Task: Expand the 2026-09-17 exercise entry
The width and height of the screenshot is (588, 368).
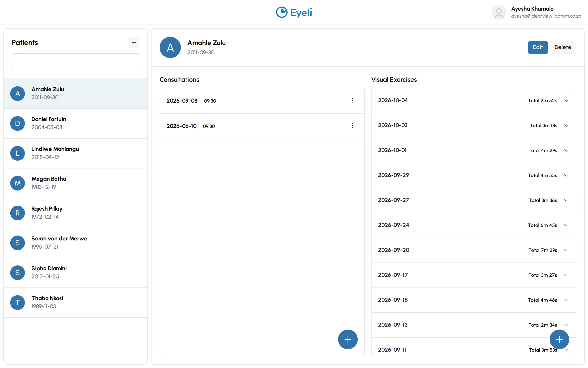Action: tap(566, 275)
